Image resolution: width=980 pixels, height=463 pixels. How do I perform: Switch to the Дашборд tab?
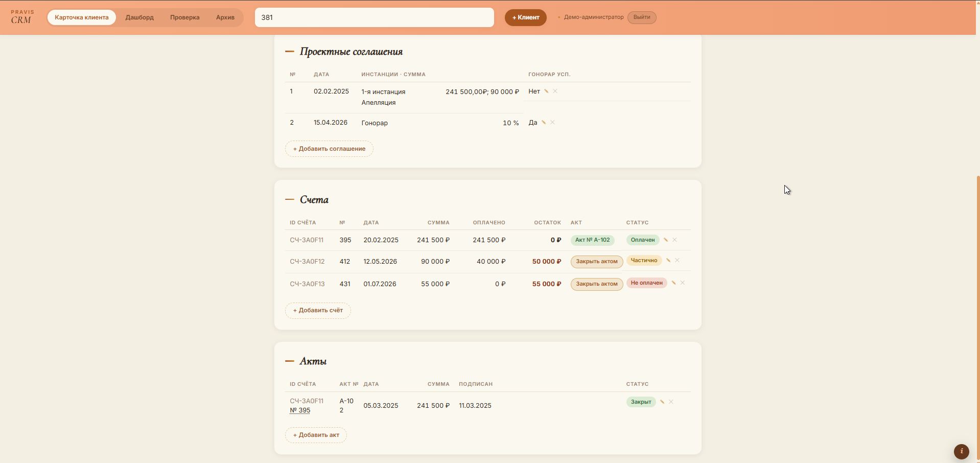[139, 17]
